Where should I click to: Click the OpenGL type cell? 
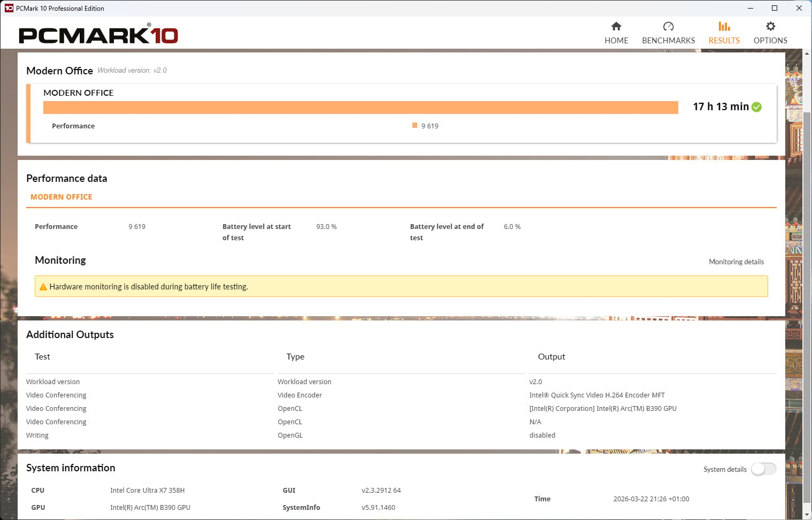coord(290,435)
